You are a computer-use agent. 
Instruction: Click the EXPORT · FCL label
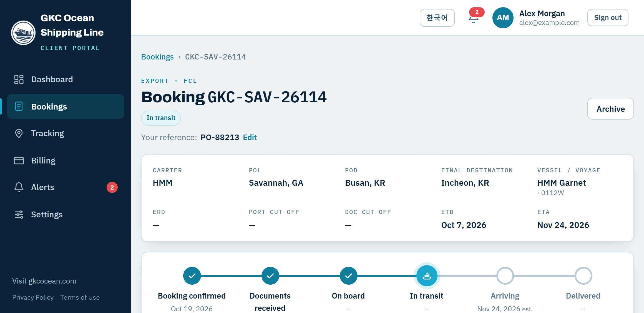point(169,81)
